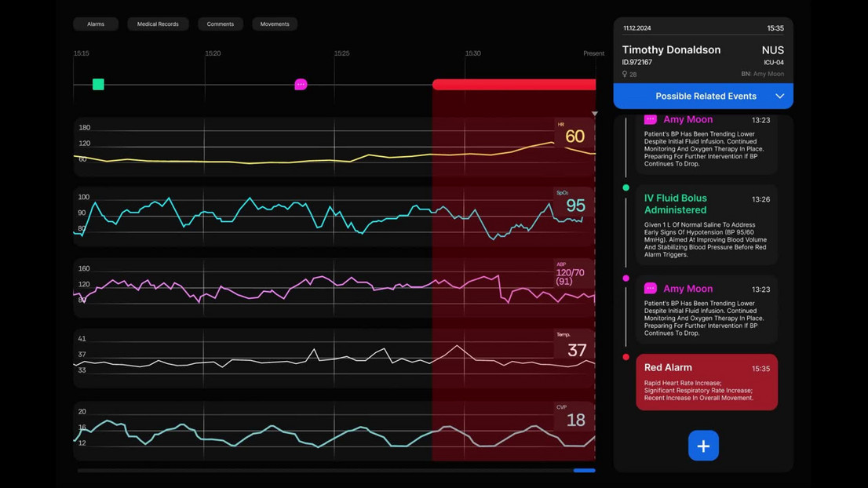This screenshot has width=868, height=488.
Task: Click the green square event marker on the timeline
Action: click(98, 84)
